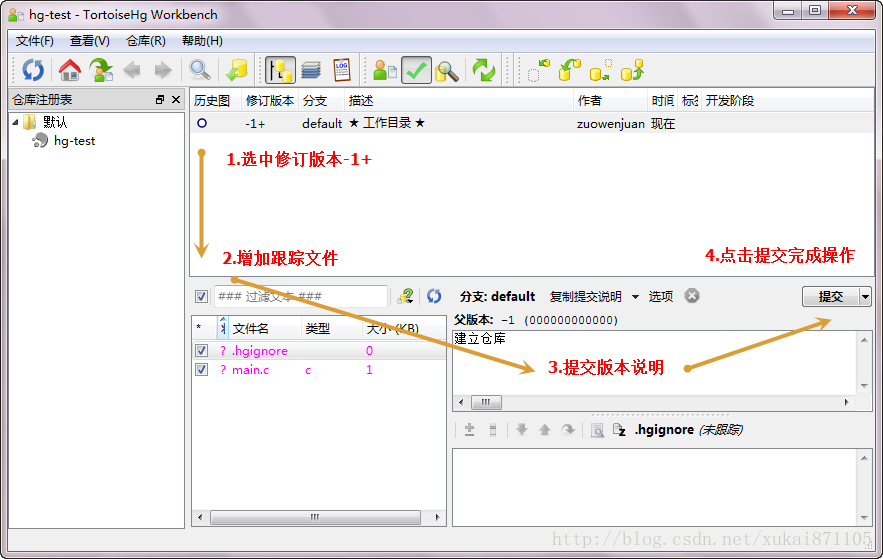Screen dimensions: 883x559
Task: Click the 修订版本 column header
Action: [270, 101]
